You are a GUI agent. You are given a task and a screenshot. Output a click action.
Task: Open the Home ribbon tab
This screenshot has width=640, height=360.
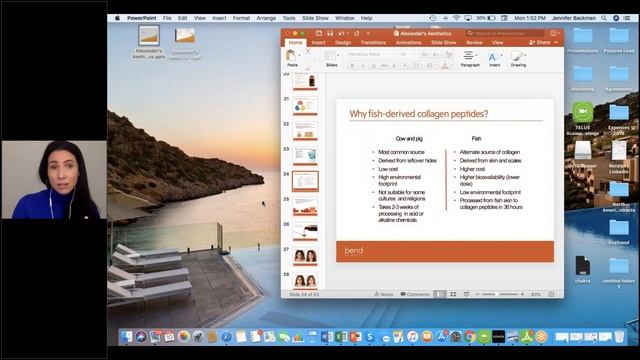[296, 42]
